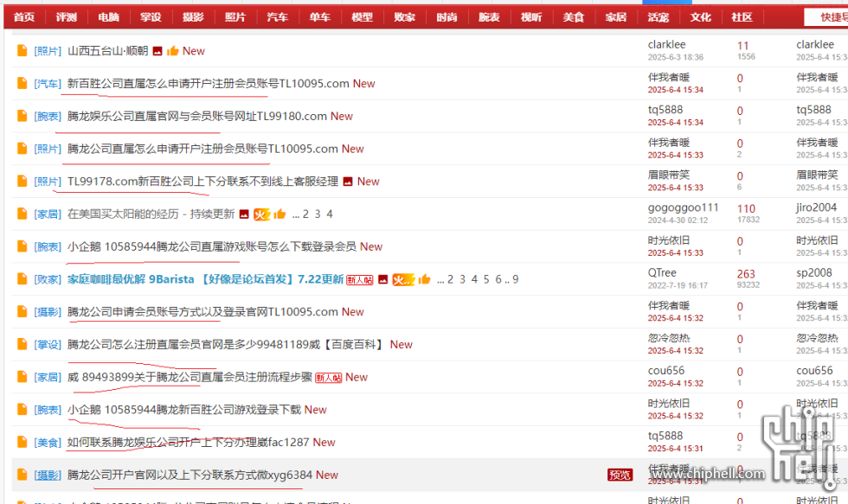Click image attachment icon on 家庭咖啡最优解 row

pyautogui.click(x=382, y=279)
